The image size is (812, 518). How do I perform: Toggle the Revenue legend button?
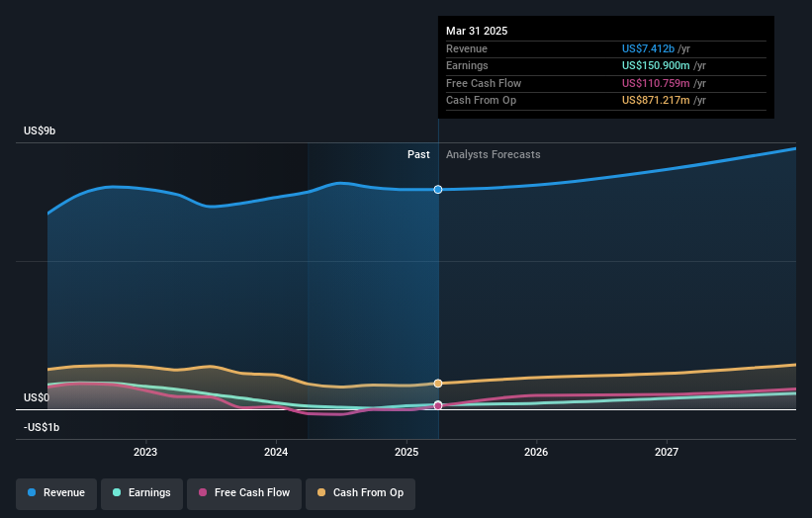tap(56, 493)
